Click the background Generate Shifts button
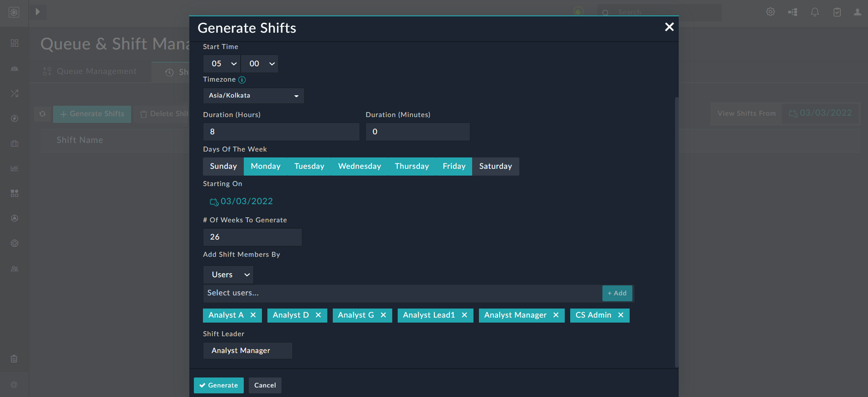The width and height of the screenshot is (868, 397). [x=92, y=114]
